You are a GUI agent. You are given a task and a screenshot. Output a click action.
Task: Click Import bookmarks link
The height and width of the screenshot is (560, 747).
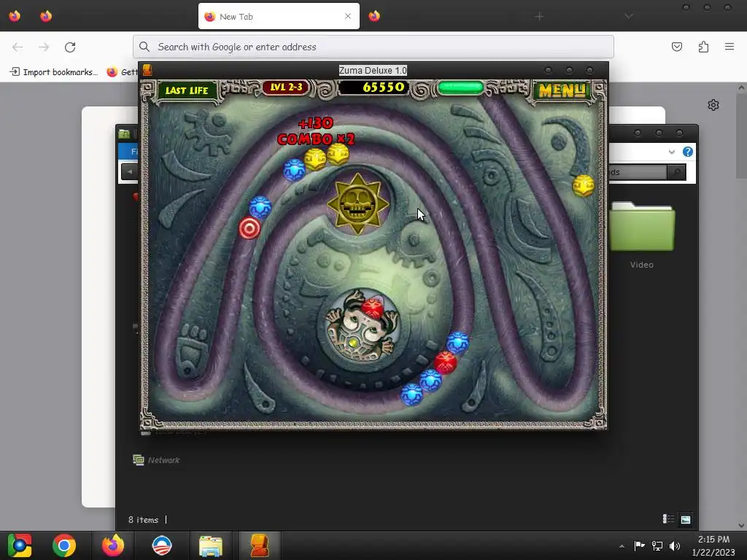pos(54,72)
